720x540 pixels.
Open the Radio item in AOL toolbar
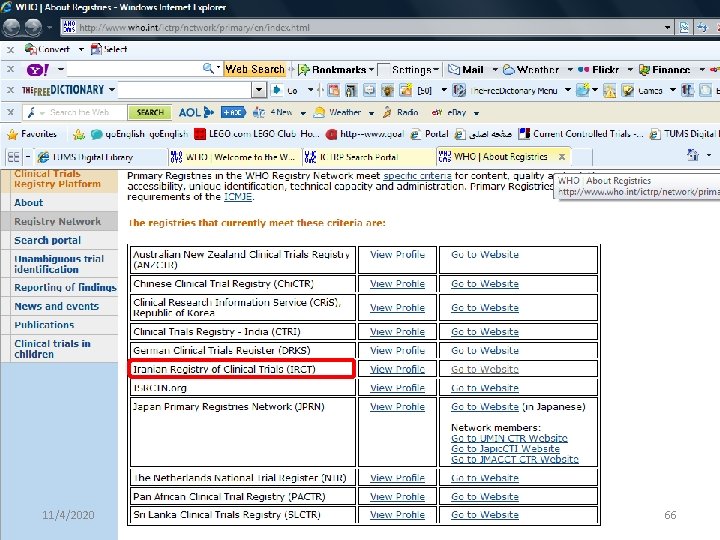[400, 112]
